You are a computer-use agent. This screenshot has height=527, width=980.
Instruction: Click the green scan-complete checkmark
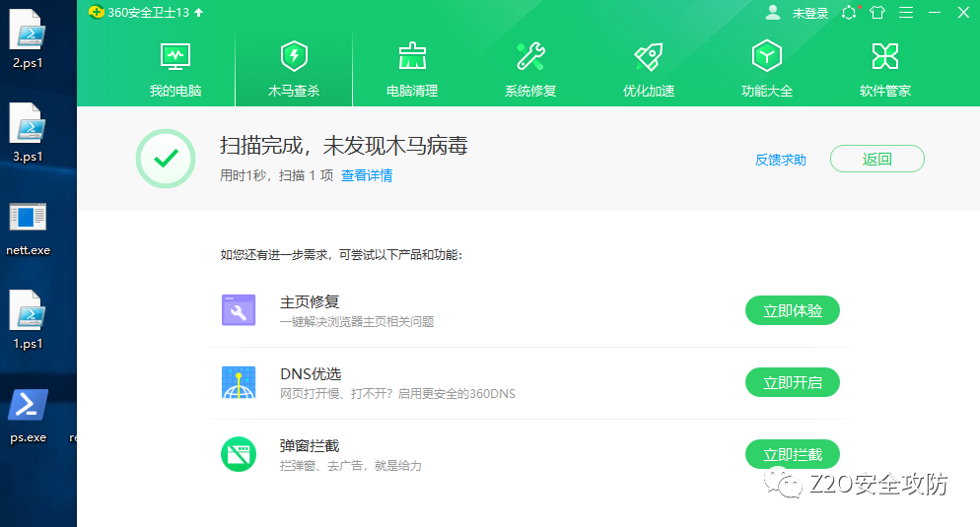click(166, 159)
